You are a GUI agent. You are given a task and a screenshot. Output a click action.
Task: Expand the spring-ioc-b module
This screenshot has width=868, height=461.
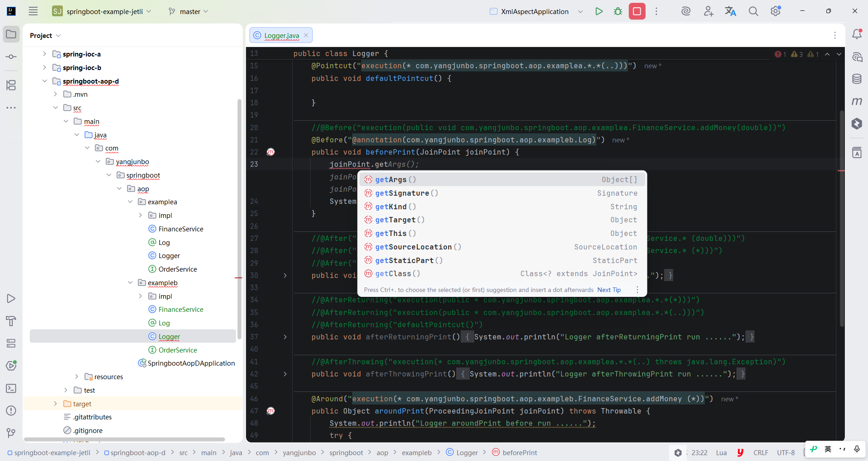tap(44, 67)
